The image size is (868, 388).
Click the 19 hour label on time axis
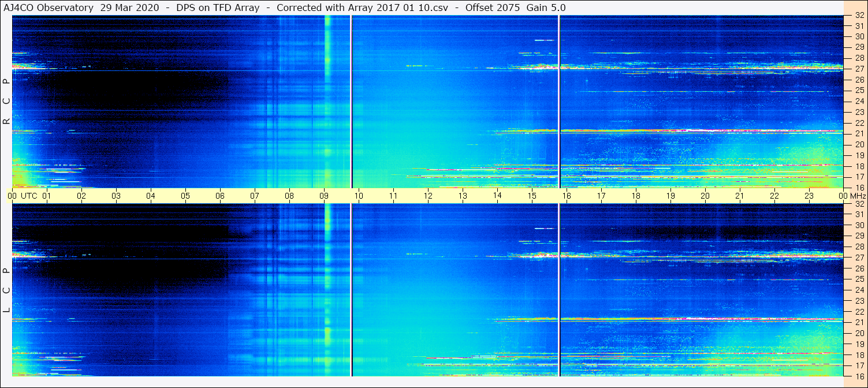pyautogui.click(x=670, y=196)
